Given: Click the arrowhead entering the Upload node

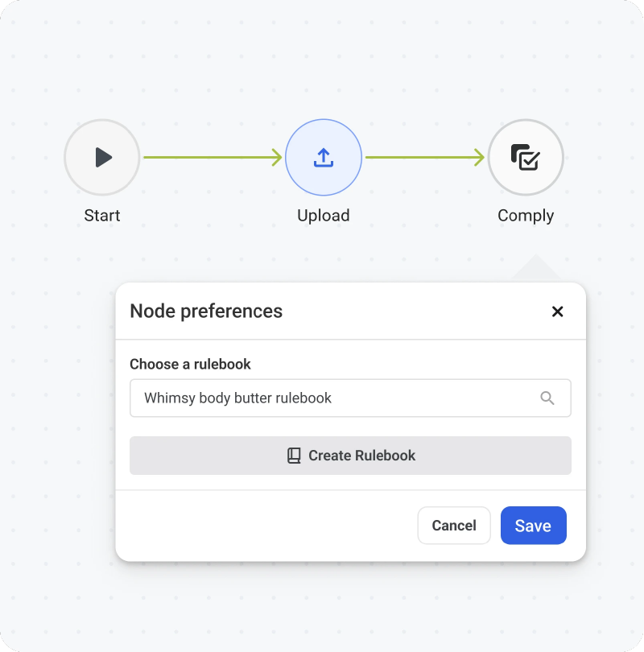Looking at the screenshot, I should click(277, 157).
